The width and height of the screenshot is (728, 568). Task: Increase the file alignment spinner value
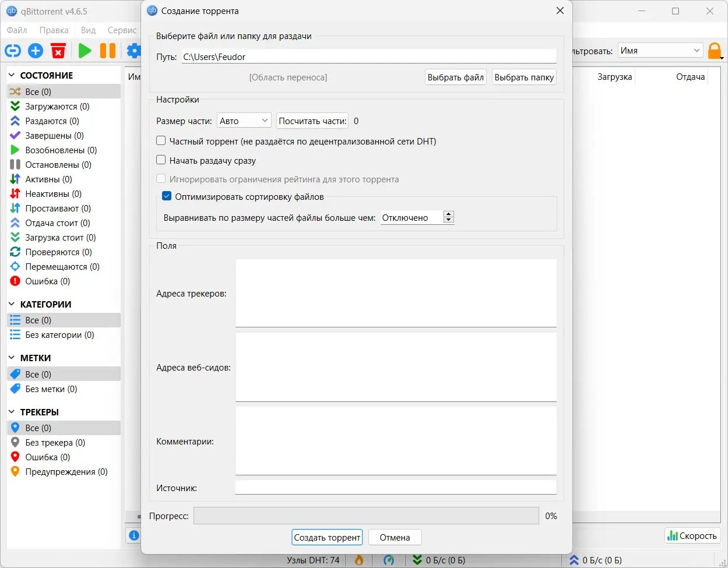(448, 214)
